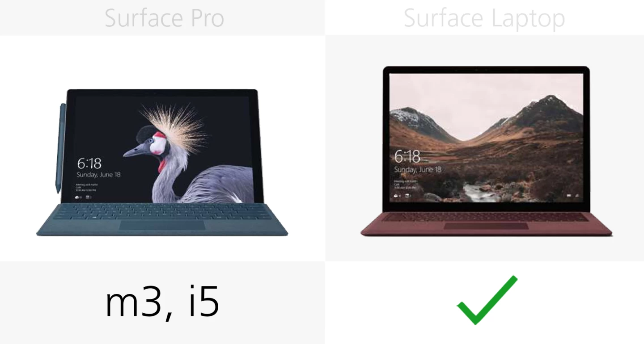This screenshot has width=644, height=344.
Task: Click the 6:18 clock on Surface Laptop screen
Action: click(x=407, y=157)
